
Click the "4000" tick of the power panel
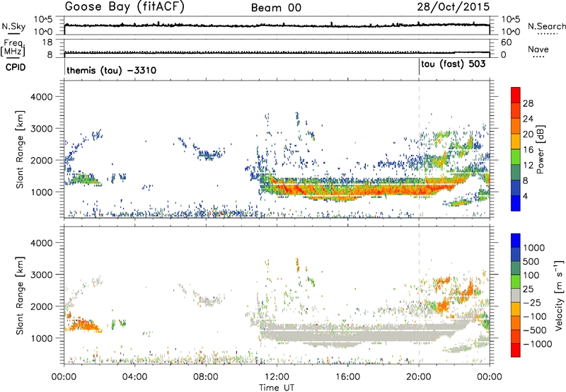pyautogui.click(x=41, y=97)
